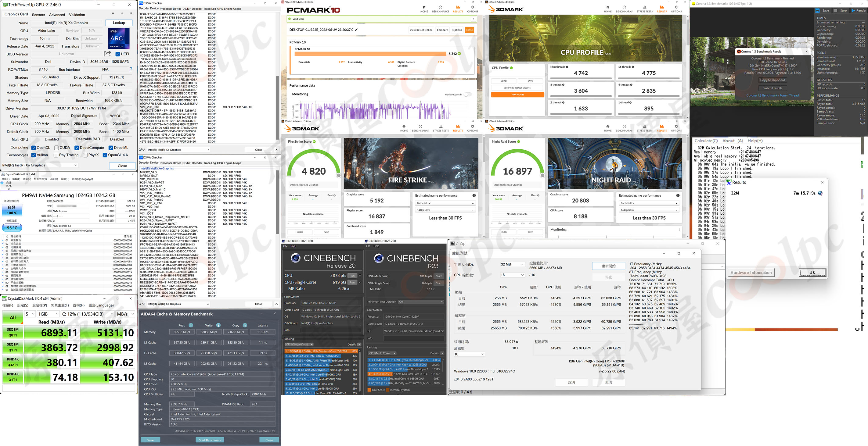
Task: Switch to GPU-Z Sensors tab
Action: (x=38, y=15)
